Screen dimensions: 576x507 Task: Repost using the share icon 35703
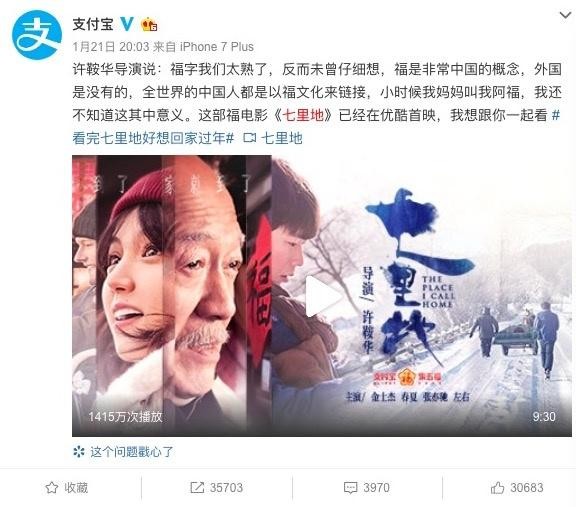216,488
